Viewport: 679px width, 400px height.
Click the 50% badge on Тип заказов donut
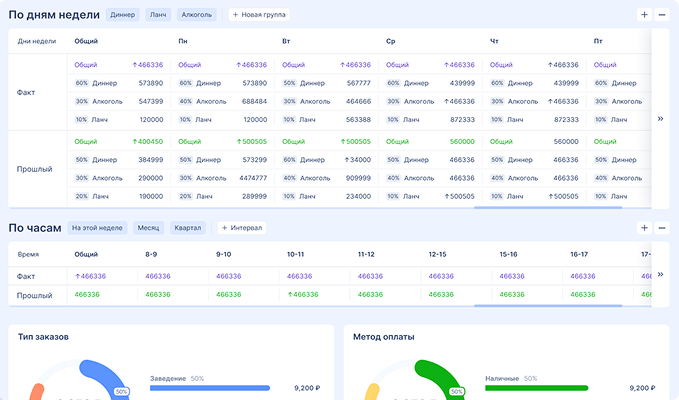121,392
